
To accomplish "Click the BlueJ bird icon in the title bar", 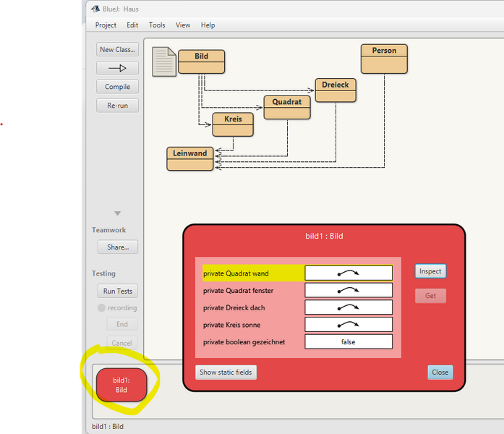I will [x=95, y=9].
